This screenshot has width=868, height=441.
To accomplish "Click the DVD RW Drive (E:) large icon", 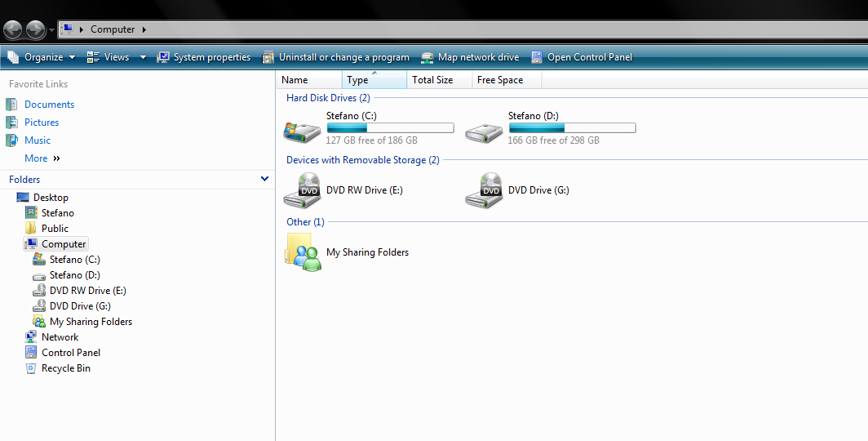I will coord(302,190).
